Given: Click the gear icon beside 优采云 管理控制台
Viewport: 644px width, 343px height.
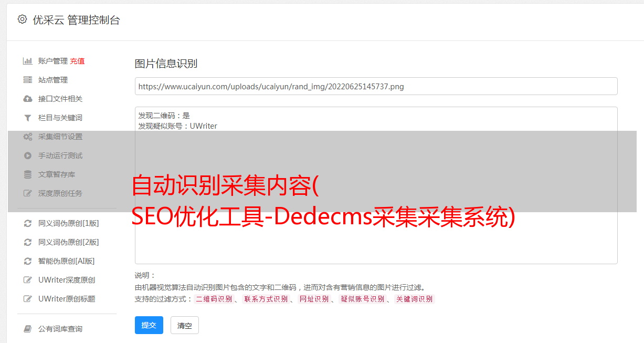Looking at the screenshot, I should point(22,19).
